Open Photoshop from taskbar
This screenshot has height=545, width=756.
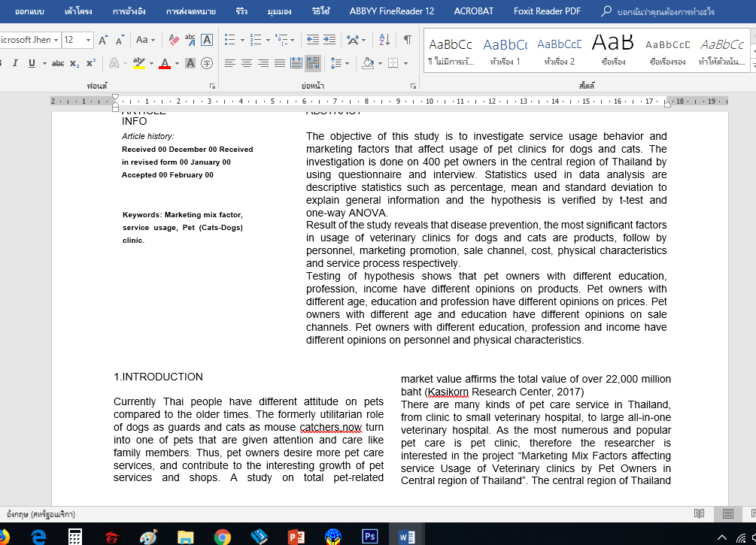[370, 536]
